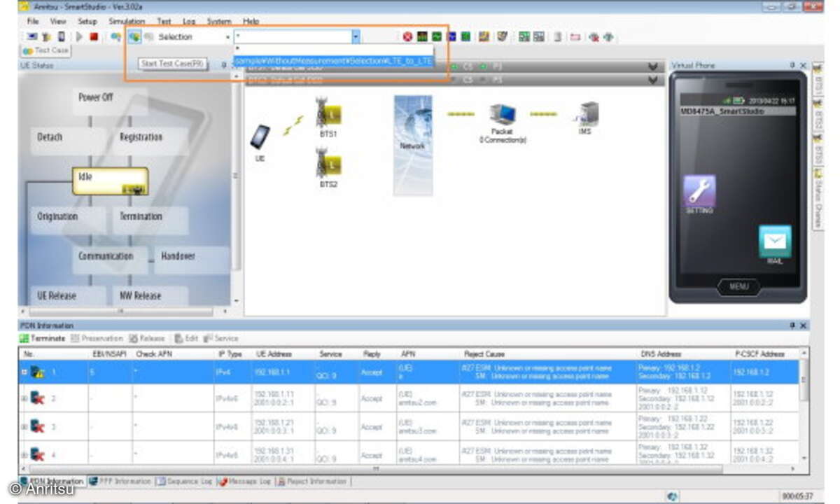Viewport: 840px width, 504px height.
Task: Switch to the PPP Information tab
Action: click(x=120, y=482)
